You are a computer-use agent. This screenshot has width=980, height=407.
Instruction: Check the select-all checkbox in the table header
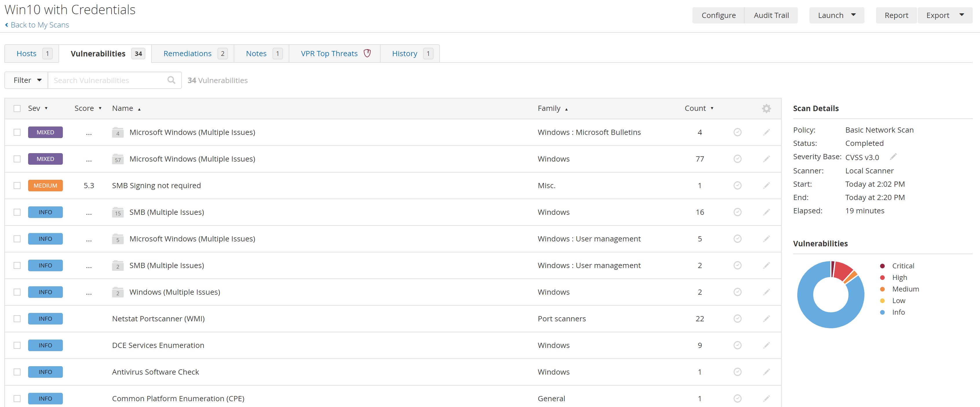tap(17, 108)
